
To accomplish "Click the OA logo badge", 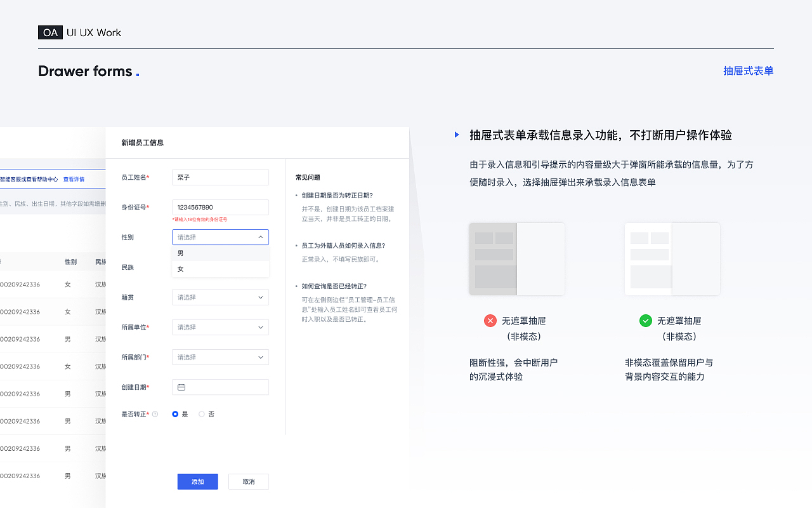I will point(51,32).
